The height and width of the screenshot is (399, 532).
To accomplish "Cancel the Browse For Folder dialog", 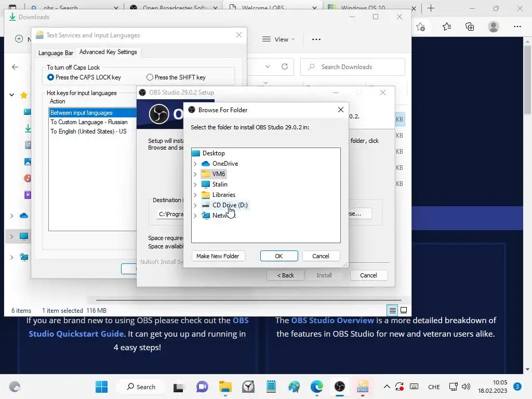I will tap(321, 256).
